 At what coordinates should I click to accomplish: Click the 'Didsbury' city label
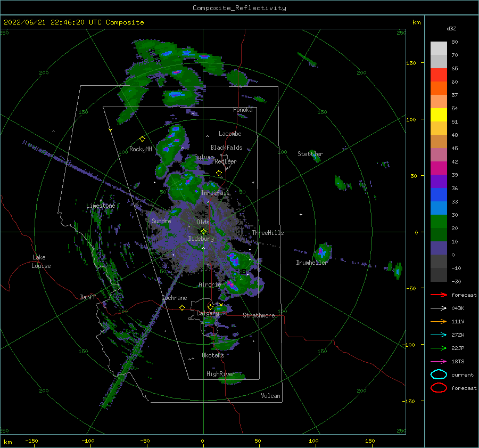coord(201,239)
